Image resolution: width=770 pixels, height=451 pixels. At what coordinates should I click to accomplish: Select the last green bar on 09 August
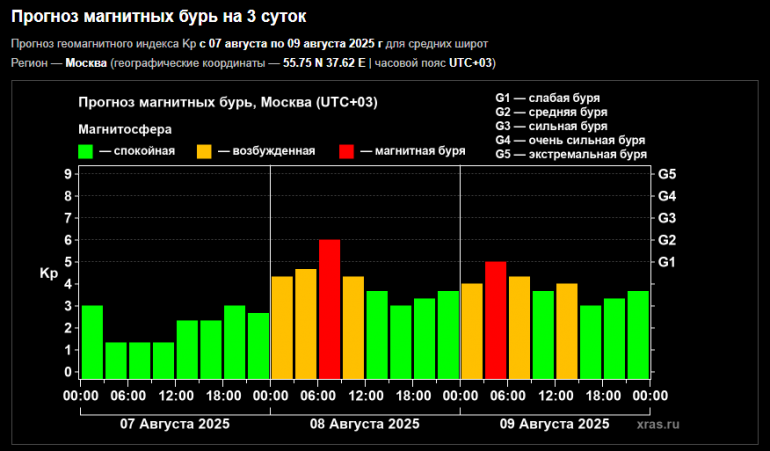[x=638, y=335]
